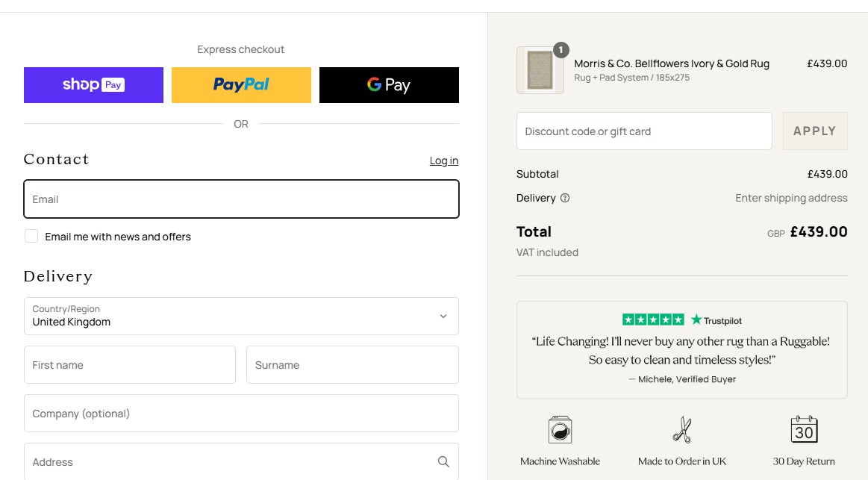The width and height of the screenshot is (868, 480).
Task: View the Morris & Co. rug thumbnail
Action: (540, 69)
